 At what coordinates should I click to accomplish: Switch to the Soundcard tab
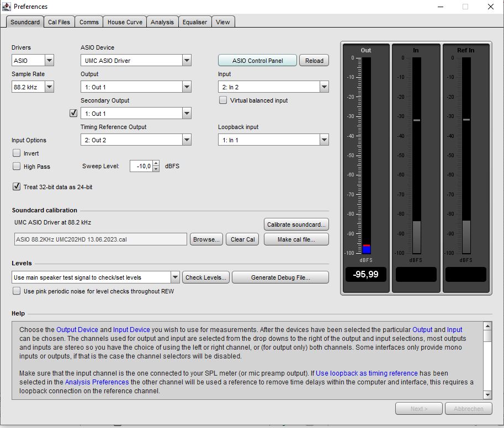click(25, 22)
